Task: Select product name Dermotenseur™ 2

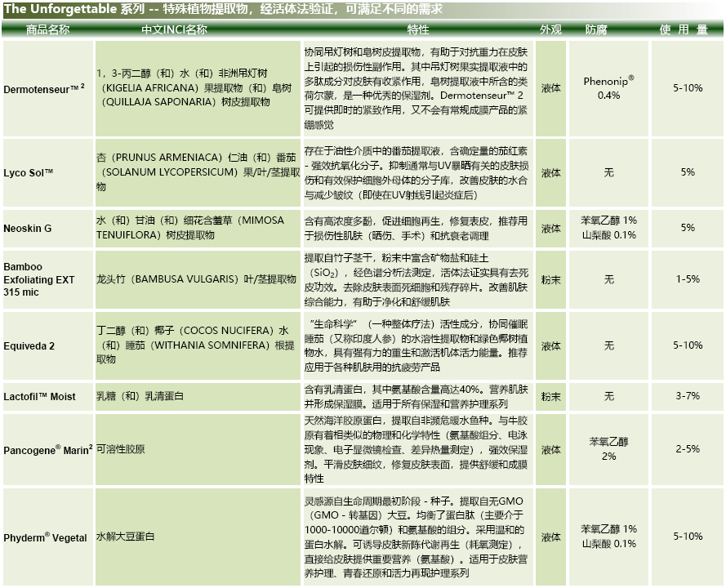Action: point(44,88)
